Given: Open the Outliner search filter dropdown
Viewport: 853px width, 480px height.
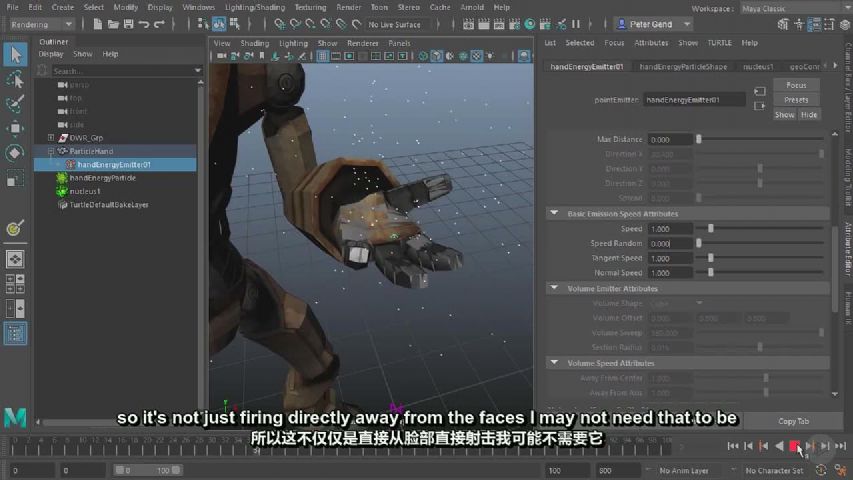Looking at the screenshot, I should coord(197,70).
